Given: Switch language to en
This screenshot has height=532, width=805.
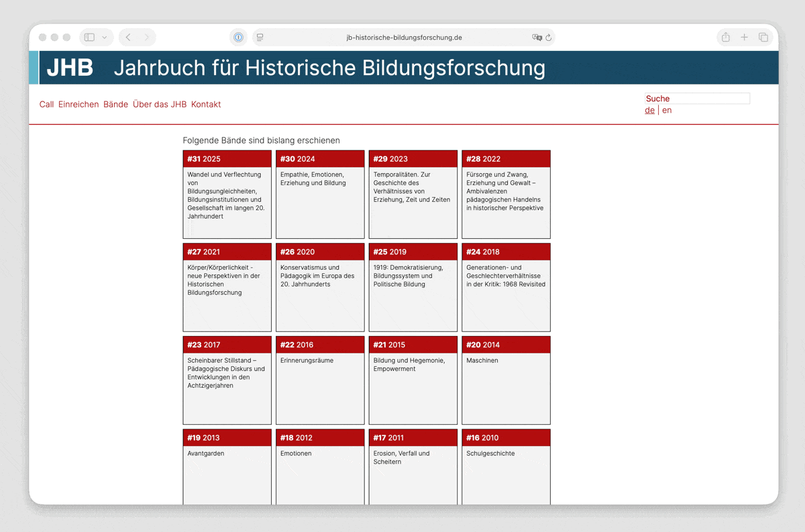Looking at the screenshot, I should tap(667, 110).
